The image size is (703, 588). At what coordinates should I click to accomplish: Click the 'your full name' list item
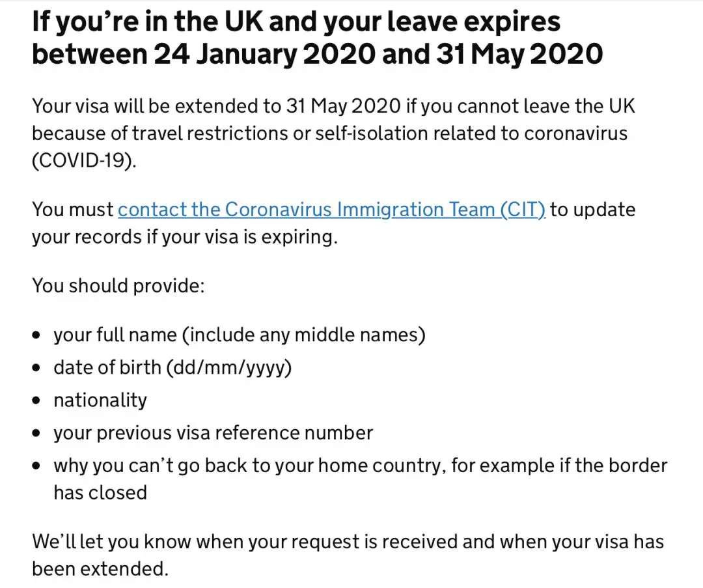(239, 335)
